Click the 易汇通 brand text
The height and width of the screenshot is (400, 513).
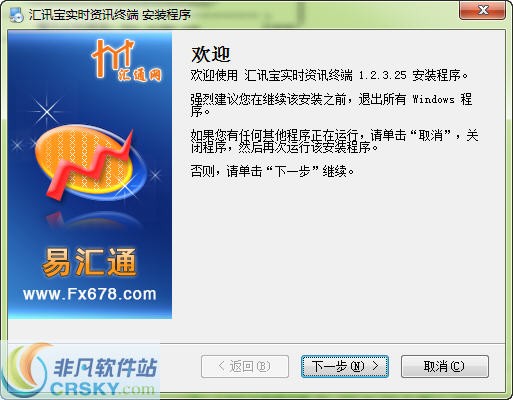pos(90,262)
